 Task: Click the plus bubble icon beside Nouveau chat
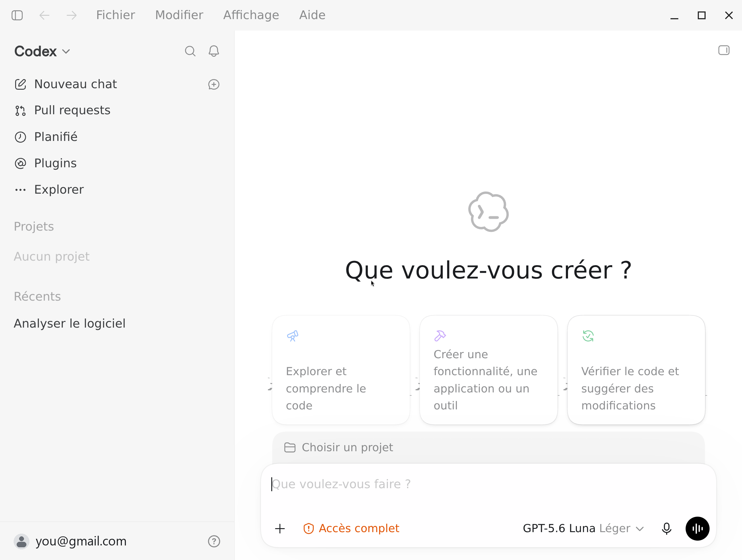[x=214, y=85]
